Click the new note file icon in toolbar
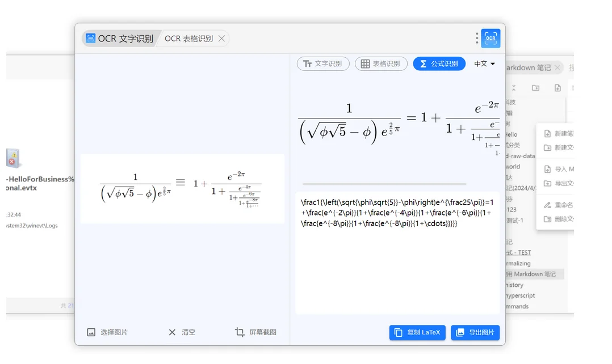Viewport: 612px width, 364px height. (x=557, y=88)
